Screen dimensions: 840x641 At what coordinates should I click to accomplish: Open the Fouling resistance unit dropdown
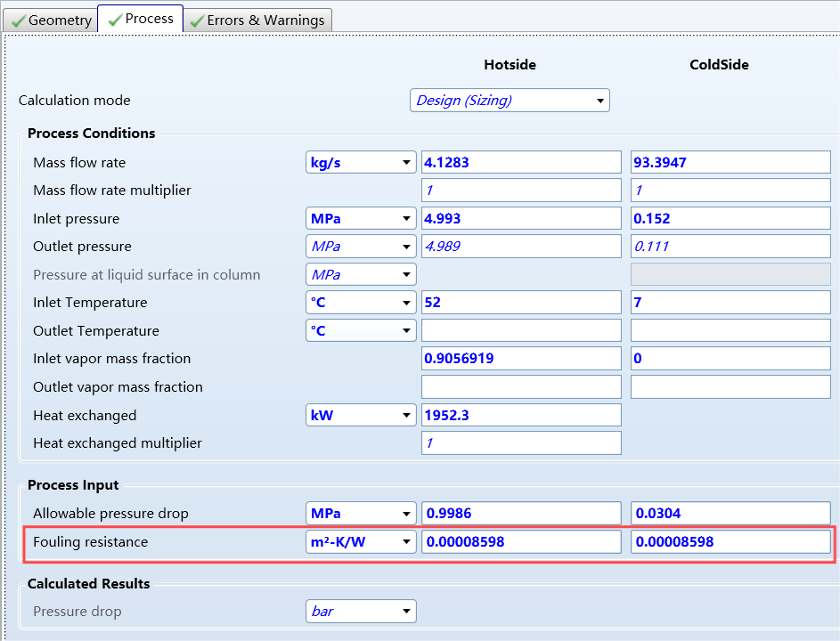pyautogui.click(x=361, y=541)
